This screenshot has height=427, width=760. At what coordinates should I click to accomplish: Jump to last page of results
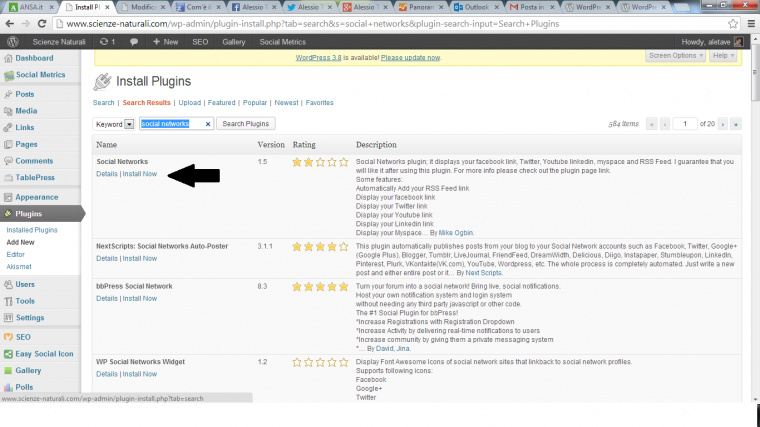(736, 125)
